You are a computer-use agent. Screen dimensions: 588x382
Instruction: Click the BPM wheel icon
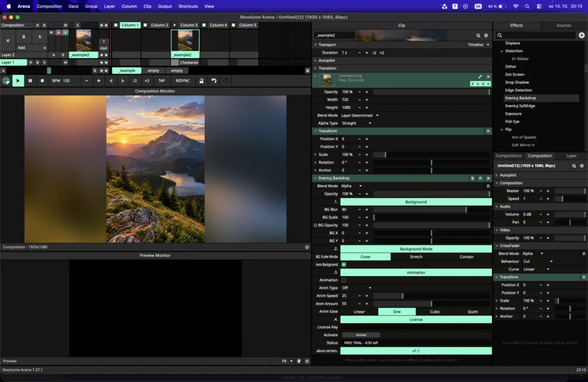[6, 80]
